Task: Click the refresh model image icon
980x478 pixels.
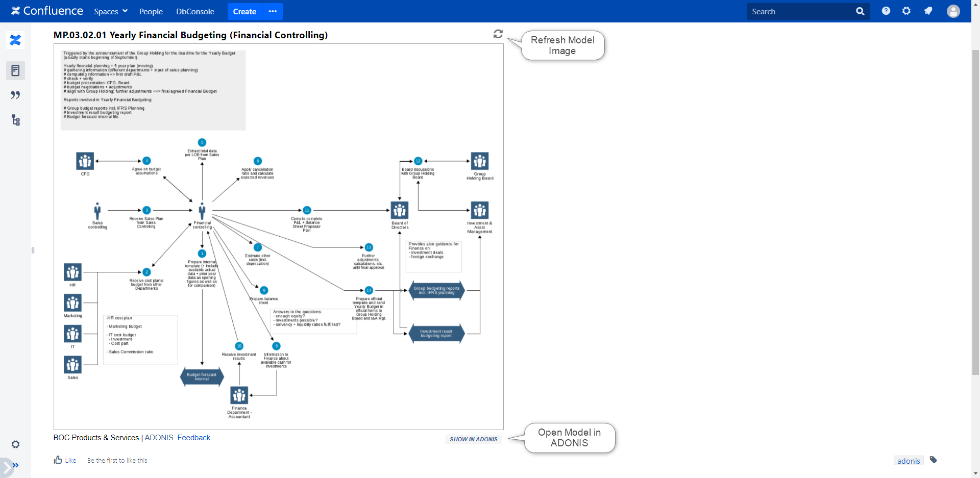Action: click(x=498, y=34)
